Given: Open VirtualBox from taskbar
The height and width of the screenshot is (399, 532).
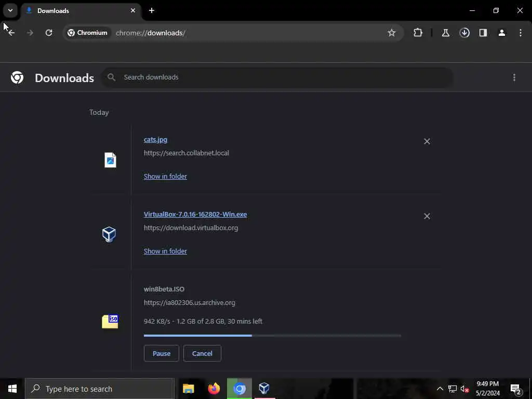Looking at the screenshot, I should point(264,389).
